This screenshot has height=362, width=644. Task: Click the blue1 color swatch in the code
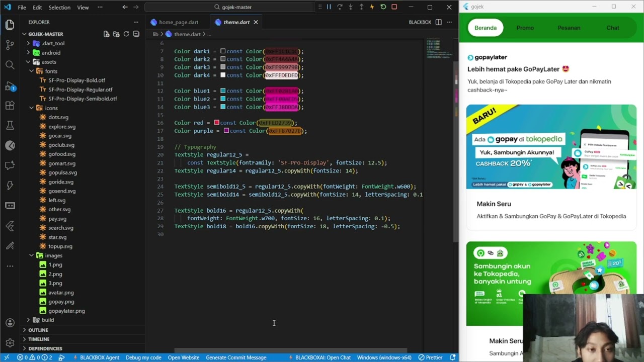[x=223, y=91]
